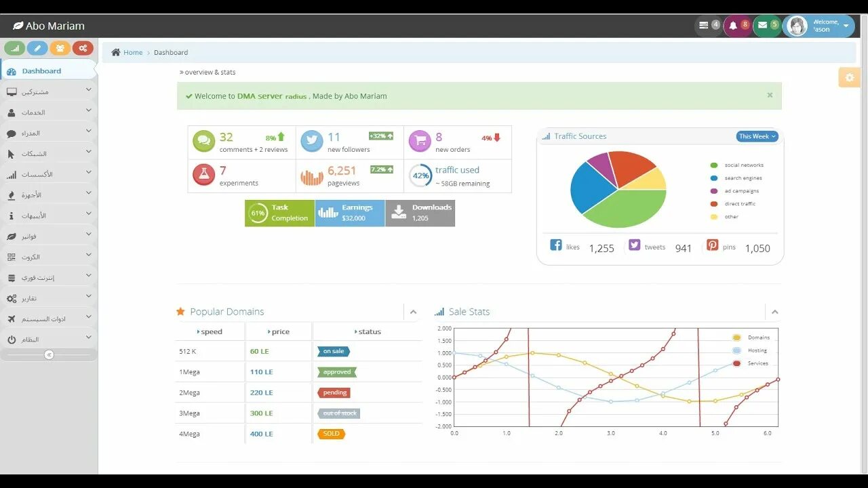
Task: Click the red cogs shortcut button
Action: (83, 48)
